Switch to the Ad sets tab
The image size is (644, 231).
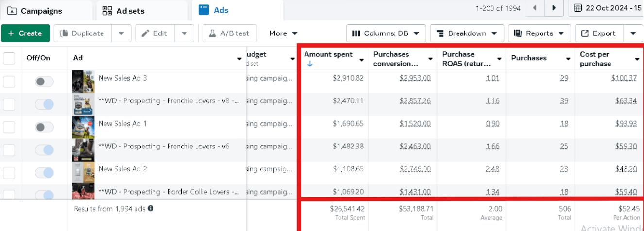click(x=142, y=10)
